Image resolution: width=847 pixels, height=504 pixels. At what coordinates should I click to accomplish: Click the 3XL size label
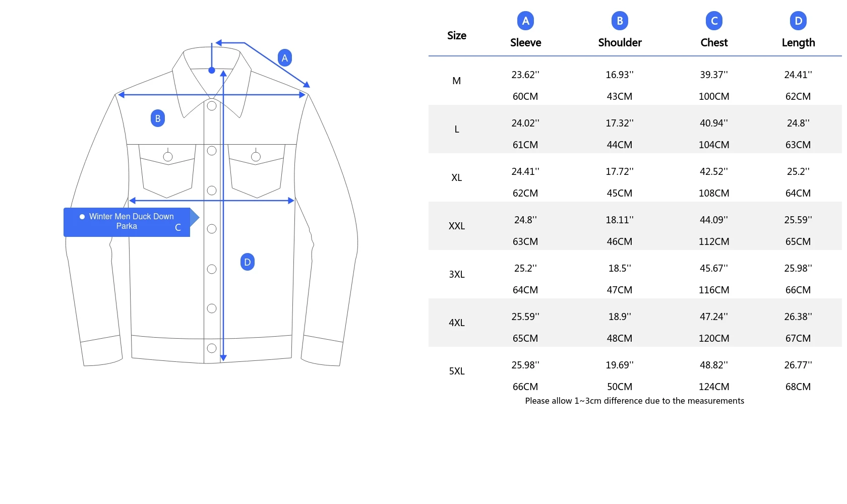(x=457, y=275)
